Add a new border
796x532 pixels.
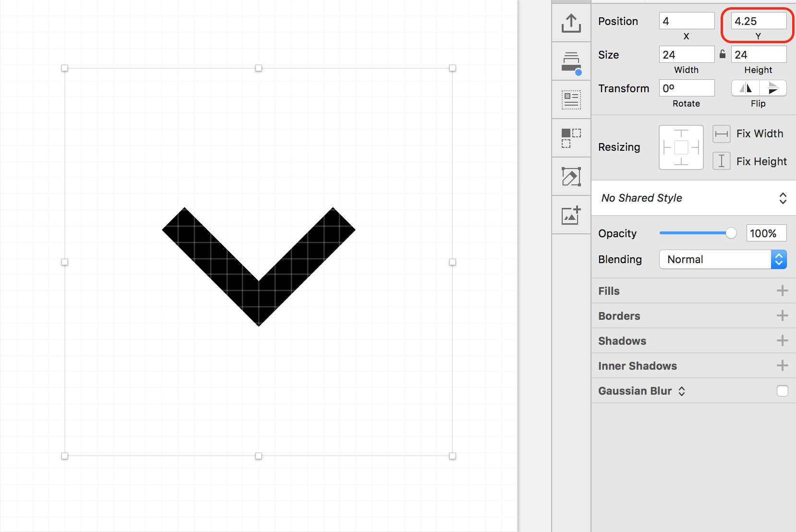(782, 315)
